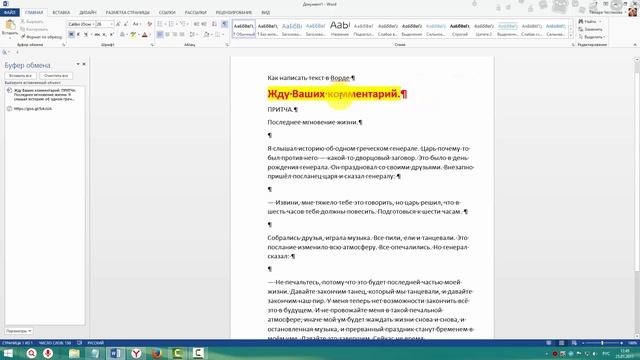Open the font name dropdown

click(93, 24)
